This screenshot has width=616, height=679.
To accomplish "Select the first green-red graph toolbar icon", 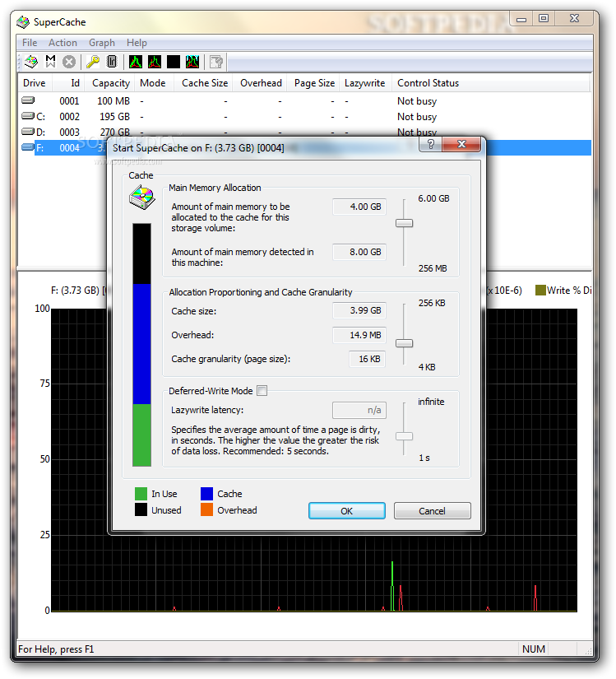I will tap(136, 62).
